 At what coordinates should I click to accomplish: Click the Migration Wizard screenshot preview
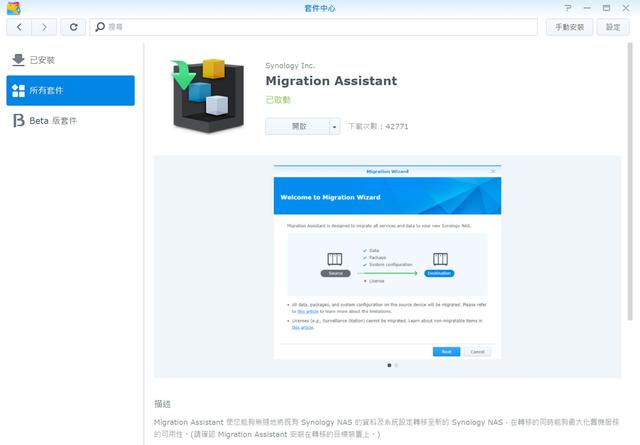pos(387,262)
